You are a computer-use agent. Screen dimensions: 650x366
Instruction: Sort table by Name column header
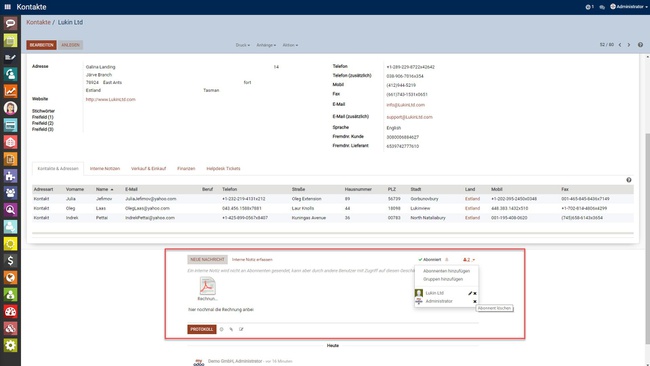[104, 189]
